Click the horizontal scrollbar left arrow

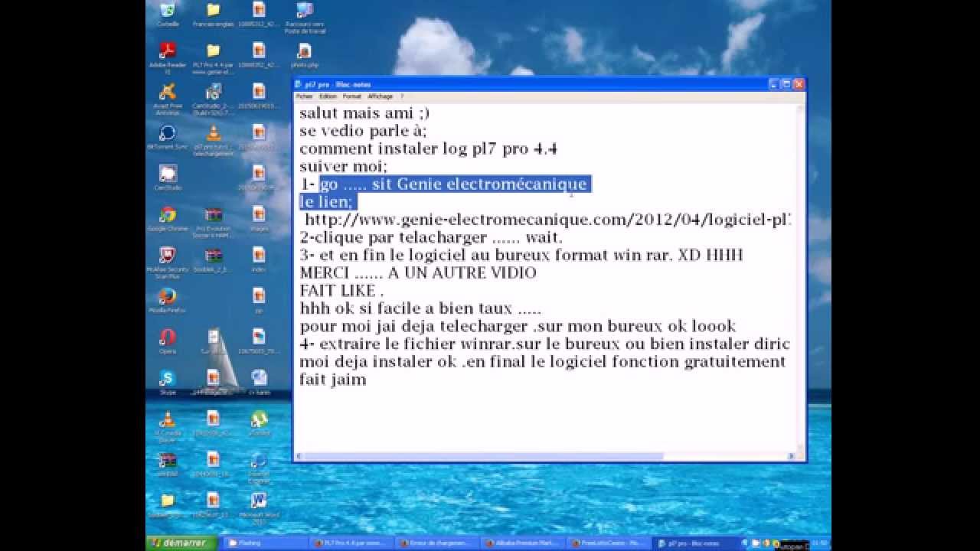click(299, 457)
